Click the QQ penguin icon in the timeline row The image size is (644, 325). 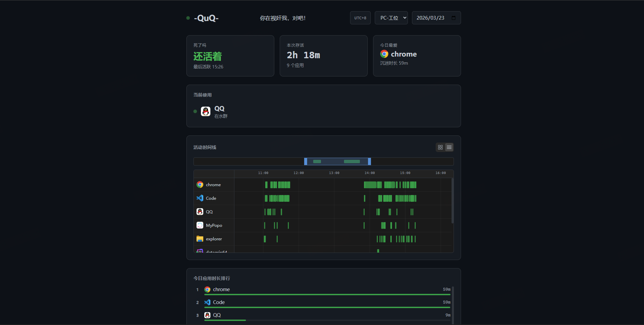(200, 212)
